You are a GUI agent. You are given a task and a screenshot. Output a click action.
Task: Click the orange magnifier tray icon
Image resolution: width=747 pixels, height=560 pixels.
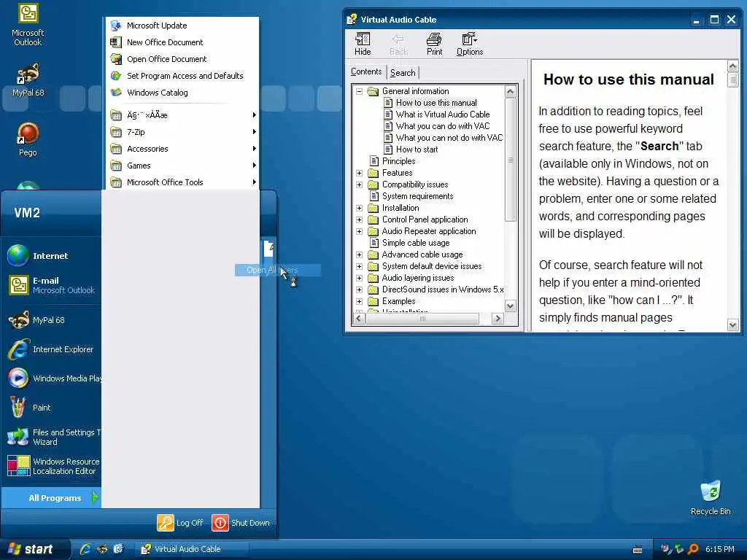(x=693, y=549)
